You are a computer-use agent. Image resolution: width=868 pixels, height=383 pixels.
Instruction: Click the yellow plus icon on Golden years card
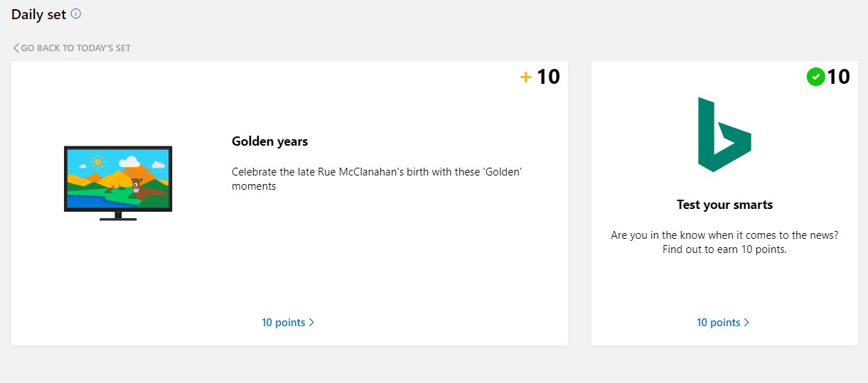point(526,77)
